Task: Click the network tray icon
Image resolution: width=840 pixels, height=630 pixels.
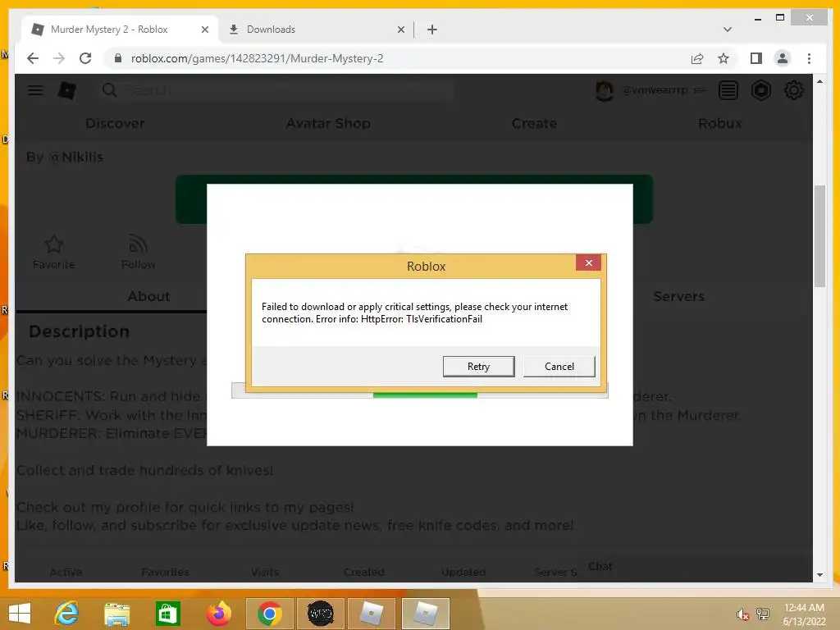Action: (x=762, y=614)
